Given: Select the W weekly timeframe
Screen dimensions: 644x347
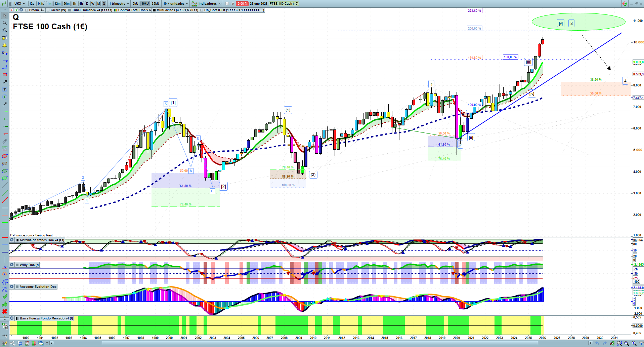Looking at the screenshot, I should [x=93, y=4].
